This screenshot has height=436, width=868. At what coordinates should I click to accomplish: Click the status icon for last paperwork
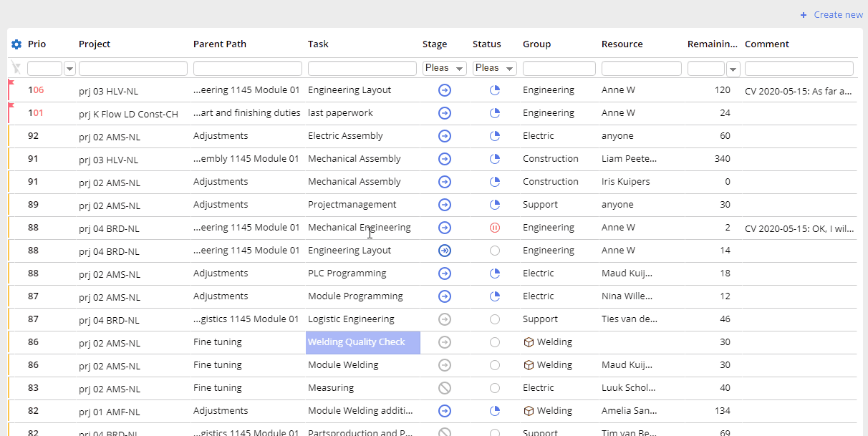pyautogui.click(x=495, y=113)
